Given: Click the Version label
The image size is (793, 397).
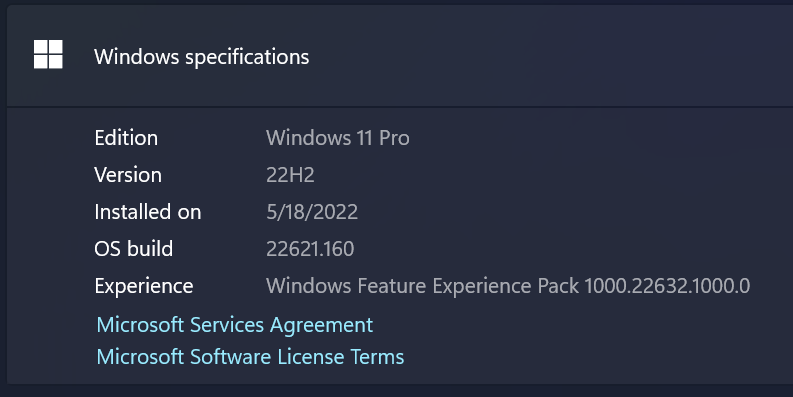Looking at the screenshot, I should click(x=128, y=175).
